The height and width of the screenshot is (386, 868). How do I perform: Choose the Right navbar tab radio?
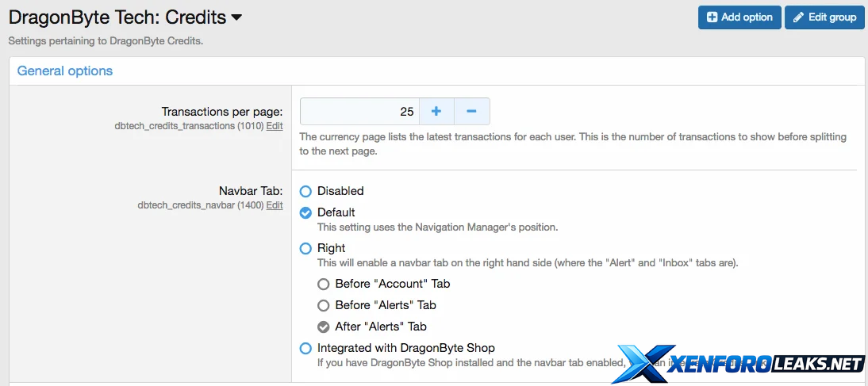tap(305, 248)
